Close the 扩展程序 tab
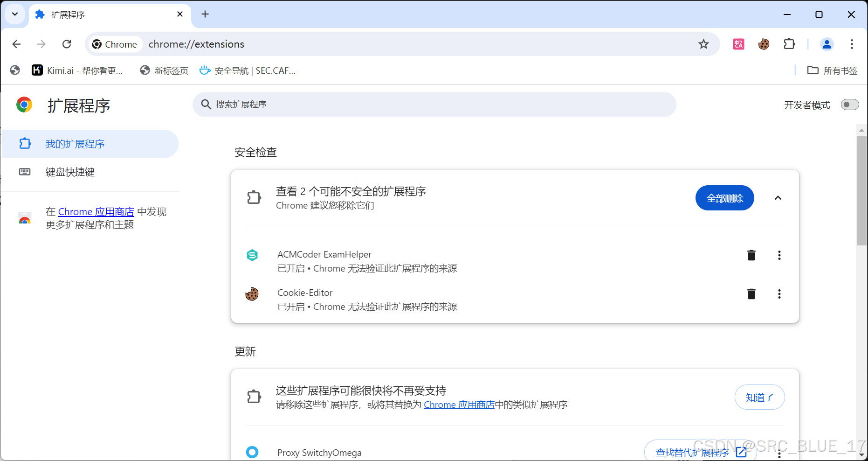 click(x=180, y=14)
